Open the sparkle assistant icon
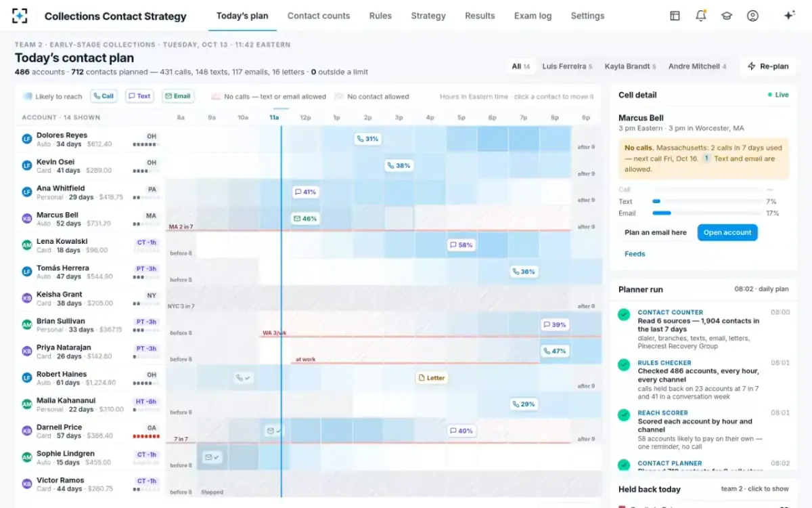This screenshot has width=812, height=508. coord(788,16)
